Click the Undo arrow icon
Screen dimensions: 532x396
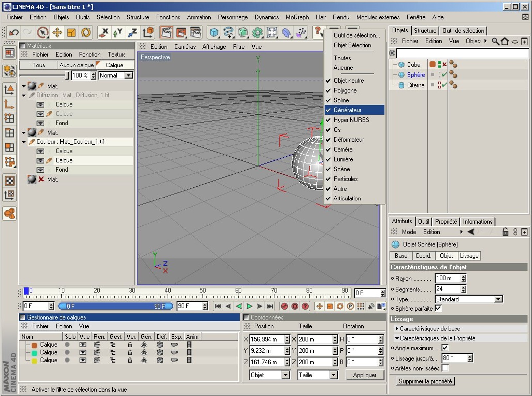[14, 32]
